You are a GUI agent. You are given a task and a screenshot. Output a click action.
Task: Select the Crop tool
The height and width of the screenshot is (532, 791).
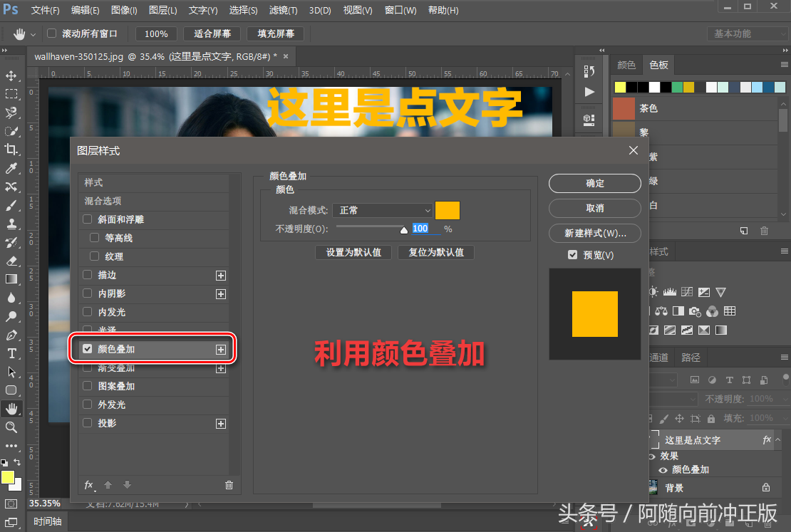[11, 150]
